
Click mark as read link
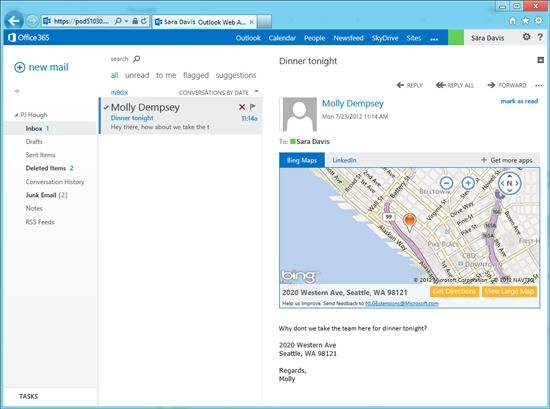[519, 101]
